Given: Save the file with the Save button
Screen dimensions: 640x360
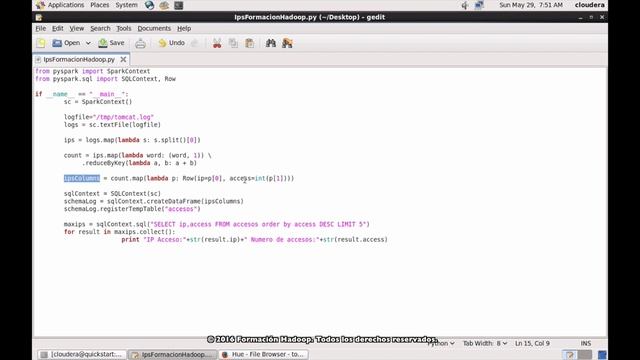Looking at the screenshot, I should [111, 43].
